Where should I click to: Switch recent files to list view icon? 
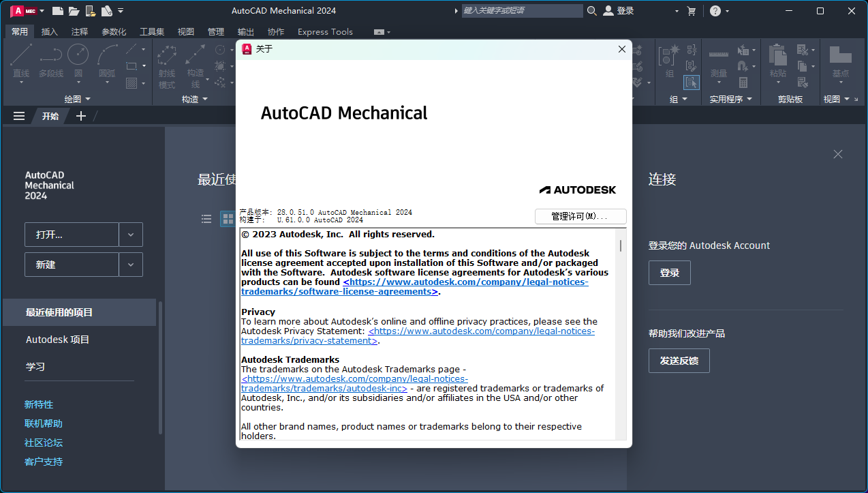pos(206,219)
